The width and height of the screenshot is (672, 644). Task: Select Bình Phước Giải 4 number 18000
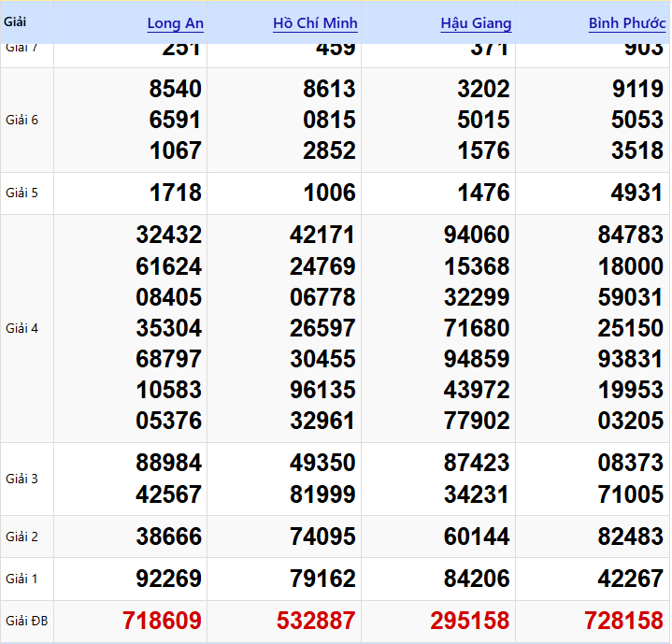[x=630, y=266]
